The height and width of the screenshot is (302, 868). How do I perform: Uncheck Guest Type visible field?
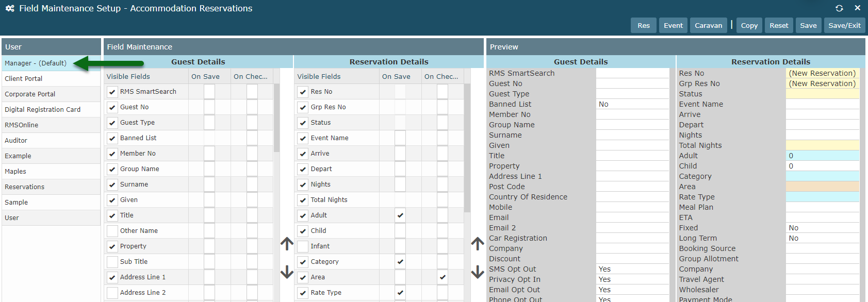112,123
